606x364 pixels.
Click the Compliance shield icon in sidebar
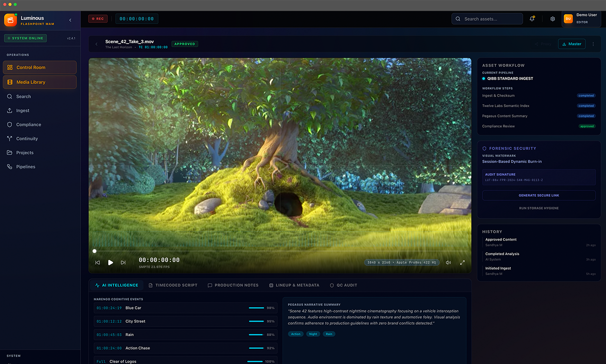(10, 124)
